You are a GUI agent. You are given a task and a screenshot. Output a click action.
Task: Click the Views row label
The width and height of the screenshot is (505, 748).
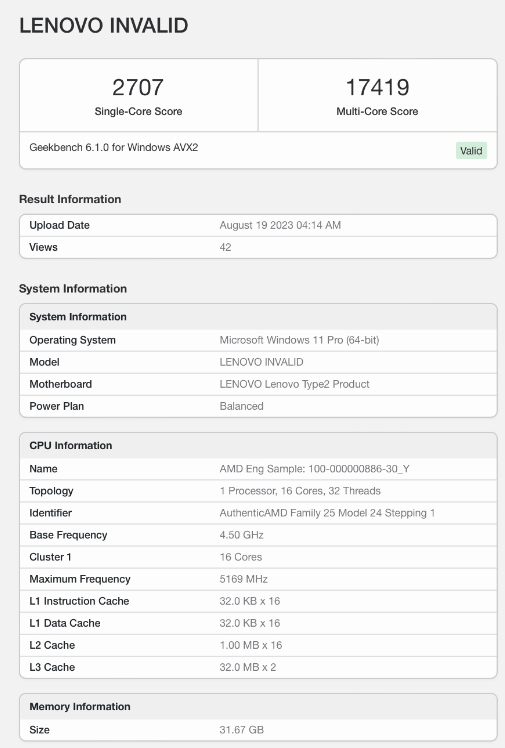click(43, 247)
